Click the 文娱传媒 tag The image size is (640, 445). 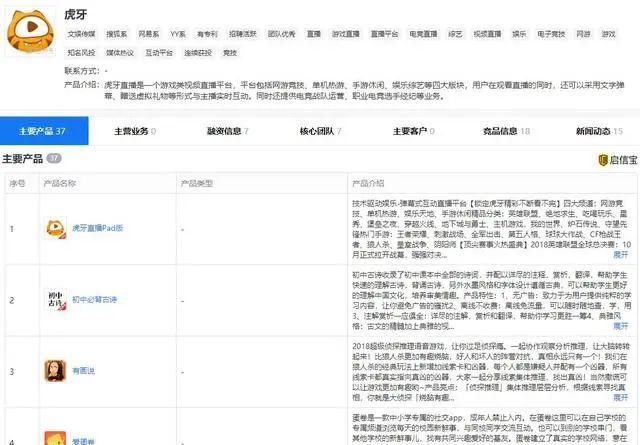pos(81,34)
